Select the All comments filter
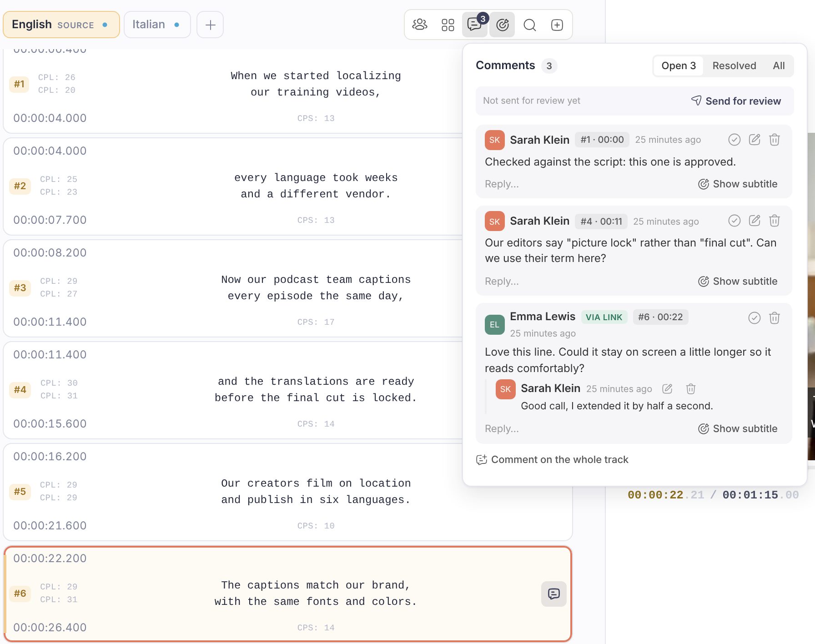This screenshot has width=815, height=644. 779,66
